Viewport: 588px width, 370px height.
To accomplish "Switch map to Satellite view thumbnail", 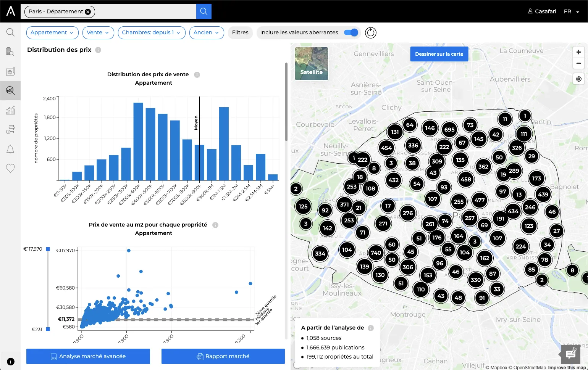I will point(312,64).
